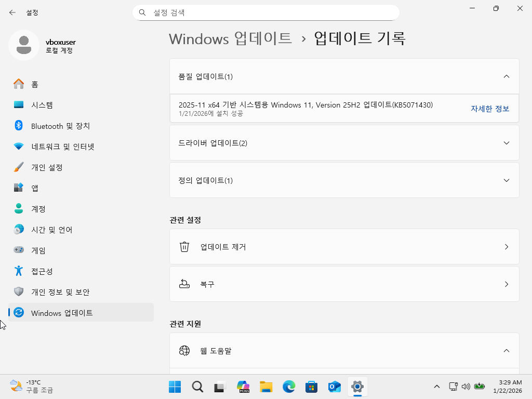Open 앱 settings page
532x399 pixels.
pos(81,188)
